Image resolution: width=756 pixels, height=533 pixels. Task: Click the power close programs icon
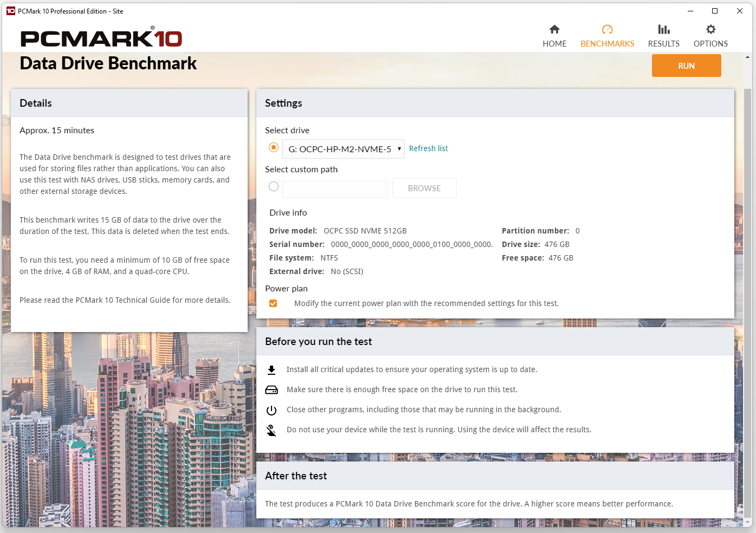click(x=272, y=410)
